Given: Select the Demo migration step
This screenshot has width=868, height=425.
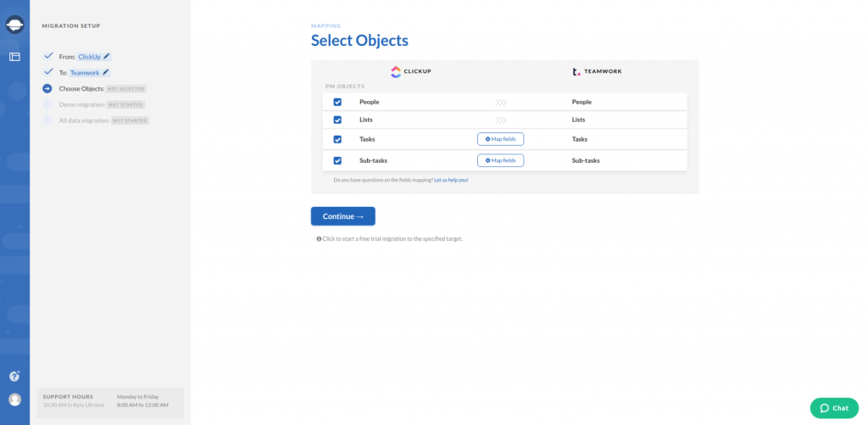Looking at the screenshot, I should [82, 104].
